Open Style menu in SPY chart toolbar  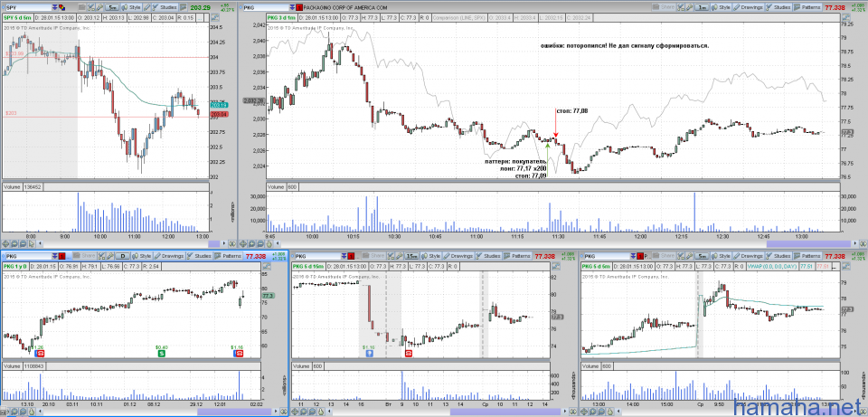(131, 7)
